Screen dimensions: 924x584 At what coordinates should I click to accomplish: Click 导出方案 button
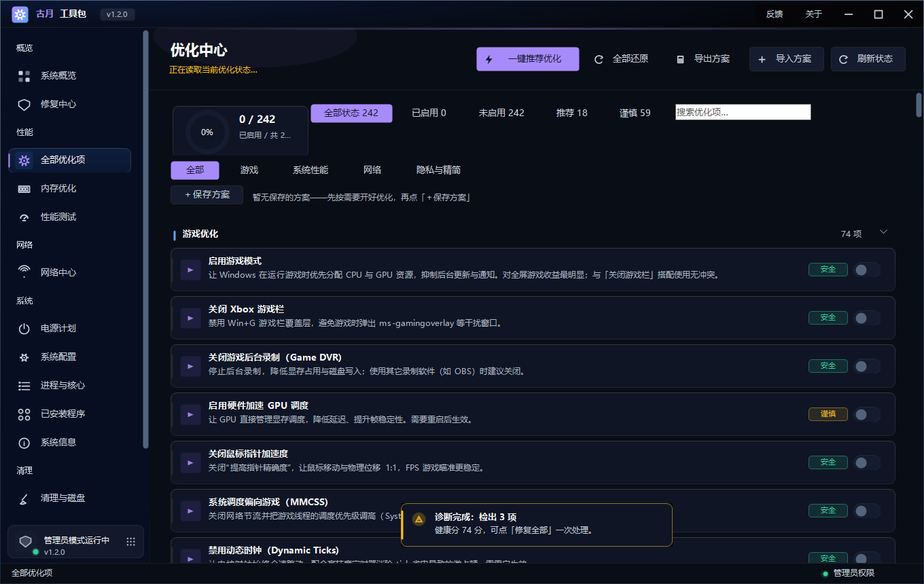tap(703, 59)
